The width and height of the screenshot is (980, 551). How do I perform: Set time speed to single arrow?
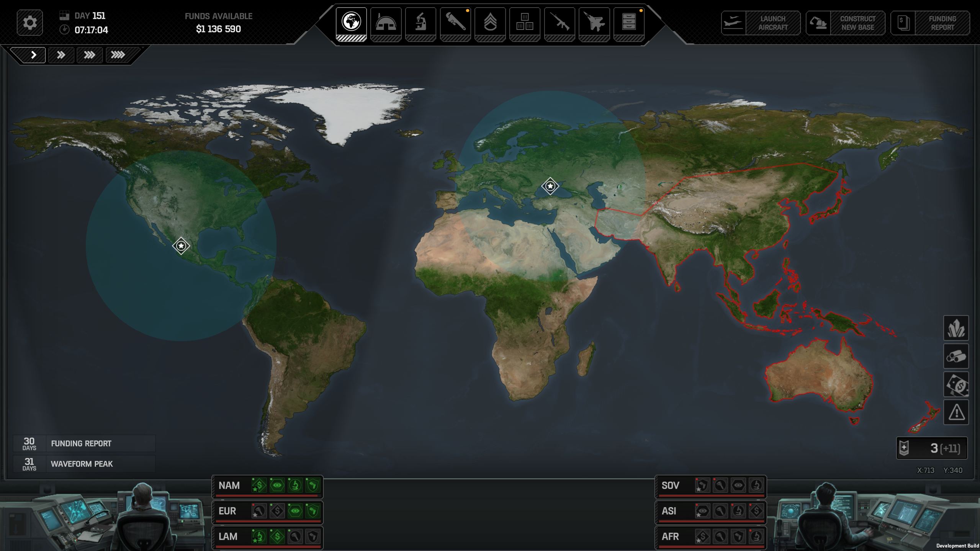[x=33, y=55]
